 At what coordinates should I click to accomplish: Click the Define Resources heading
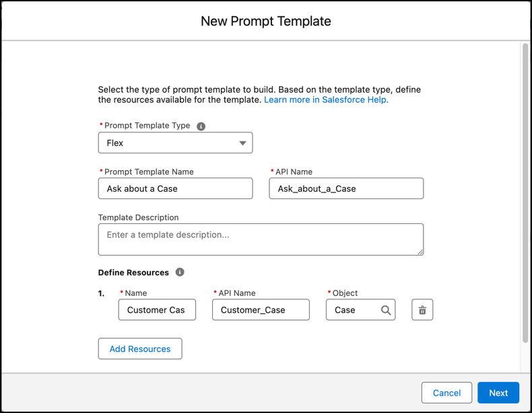point(133,272)
